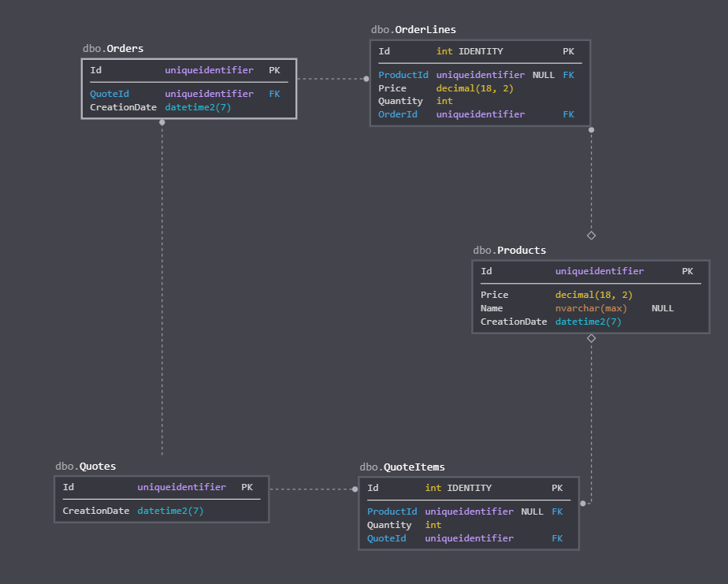Toggle the NULL marker on ProductId in QuoteItems

pos(532,511)
